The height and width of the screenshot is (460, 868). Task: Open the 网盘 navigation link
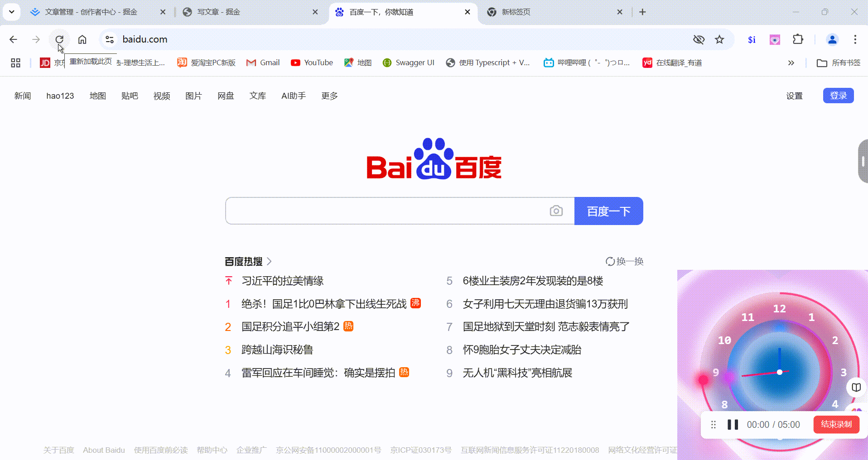click(226, 96)
